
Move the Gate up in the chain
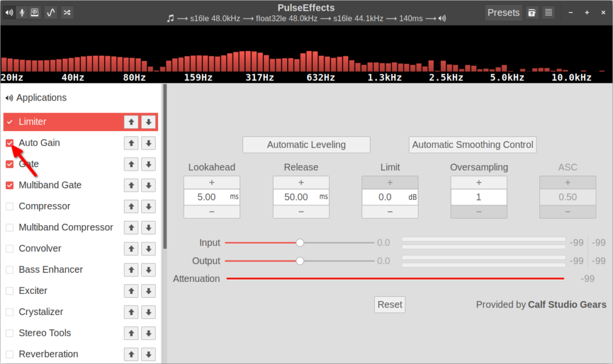pyautogui.click(x=131, y=163)
